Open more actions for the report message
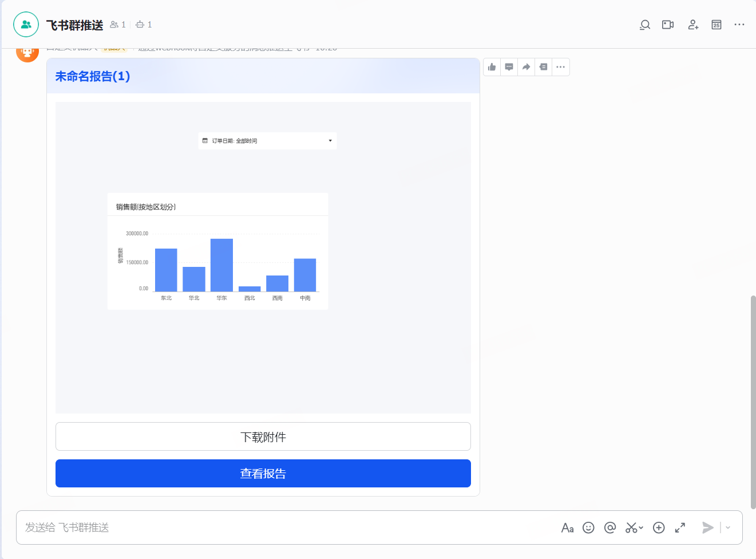Viewport: 756px width, 559px height. 561,67
